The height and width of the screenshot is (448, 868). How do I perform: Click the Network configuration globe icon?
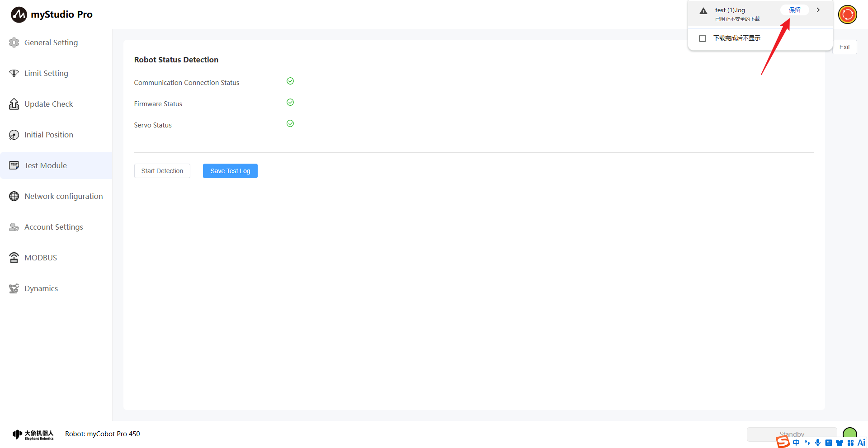pos(14,196)
